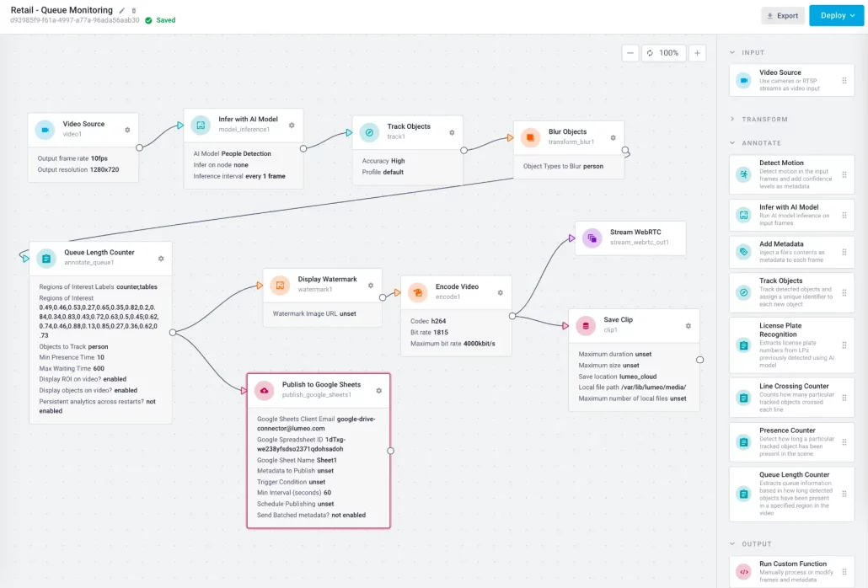Click the Video Source node camera icon
The width and height of the screenshot is (868, 588).
pos(46,130)
